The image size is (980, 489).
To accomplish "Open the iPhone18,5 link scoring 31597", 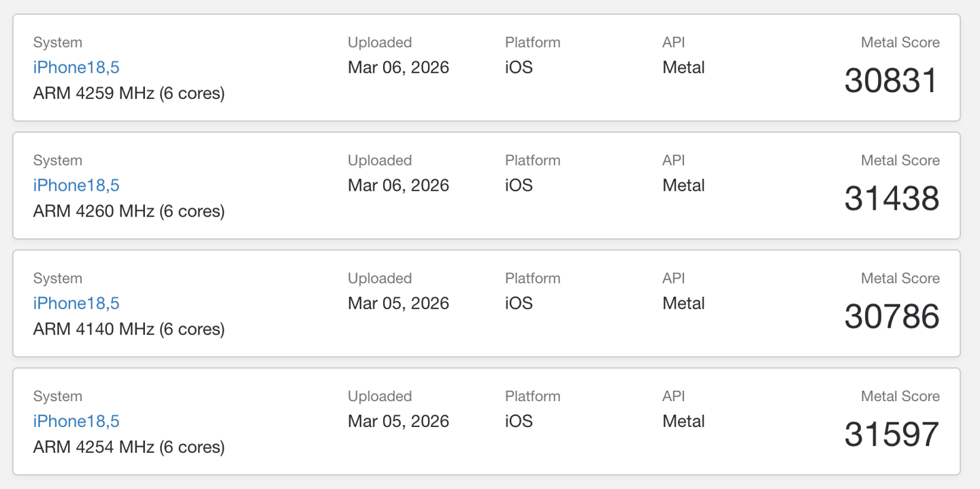I will point(76,421).
